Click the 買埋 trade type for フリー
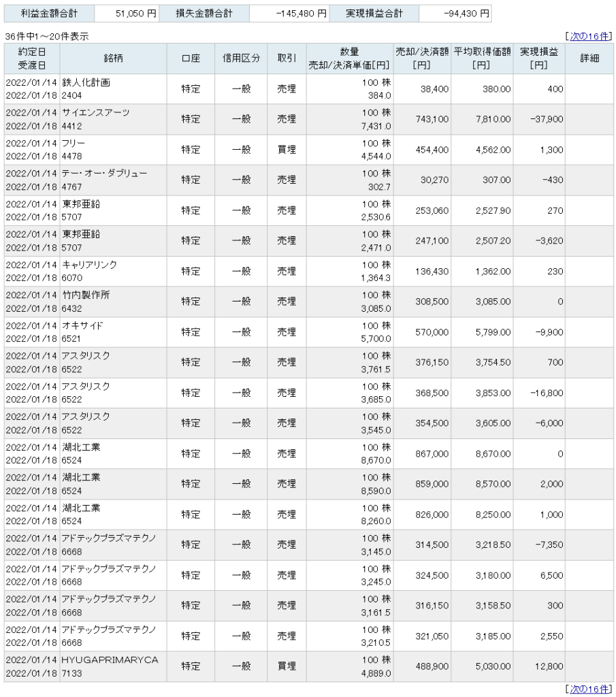 point(287,150)
